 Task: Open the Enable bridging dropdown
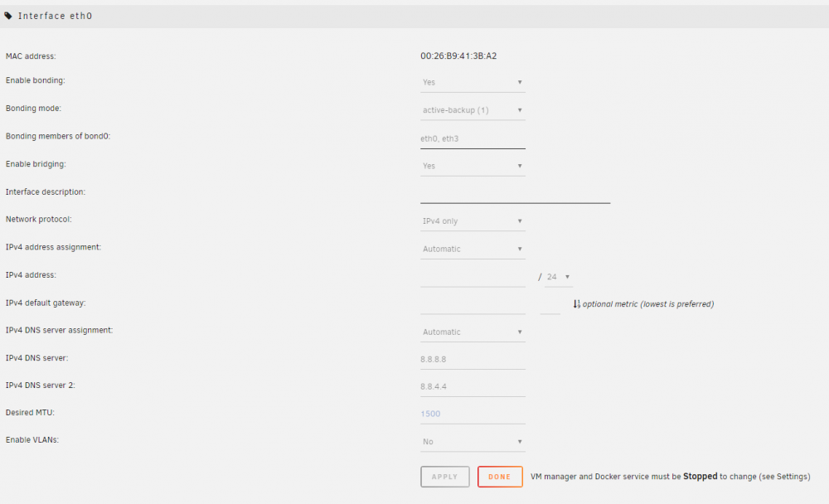pos(473,166)
